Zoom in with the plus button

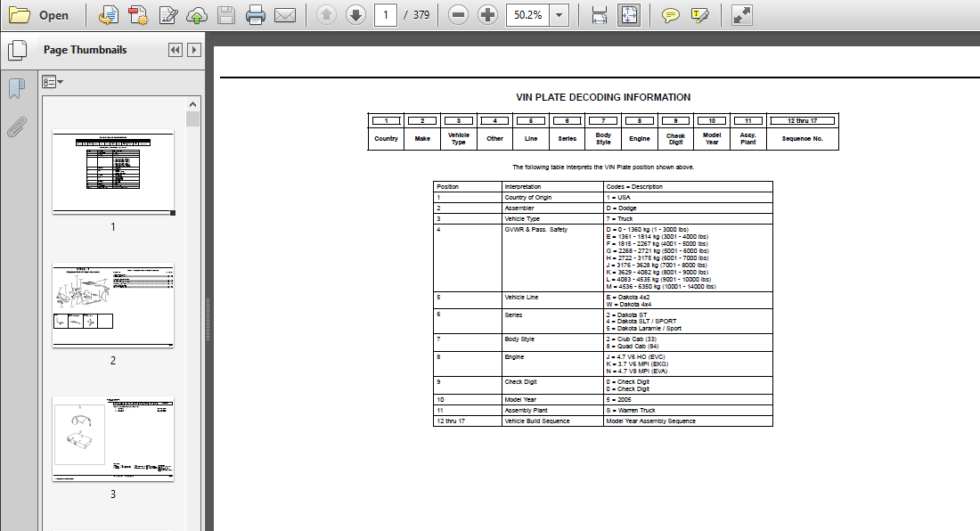coord(487,15)
